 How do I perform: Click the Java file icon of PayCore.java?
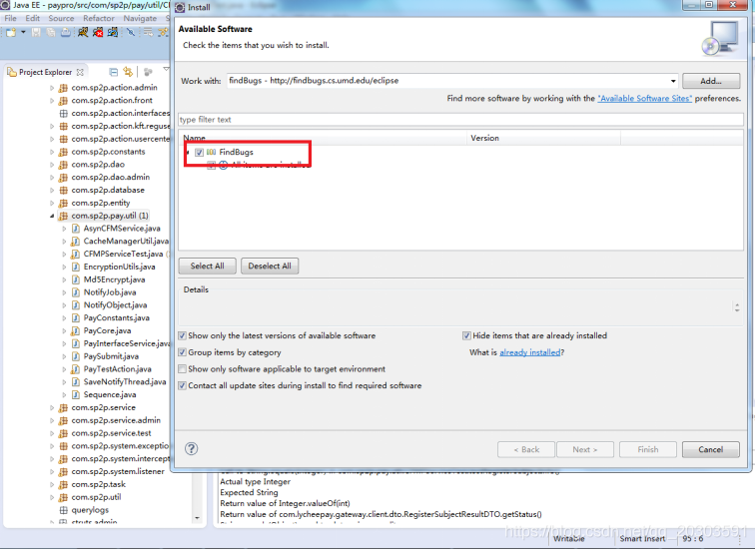click(75, 330)
